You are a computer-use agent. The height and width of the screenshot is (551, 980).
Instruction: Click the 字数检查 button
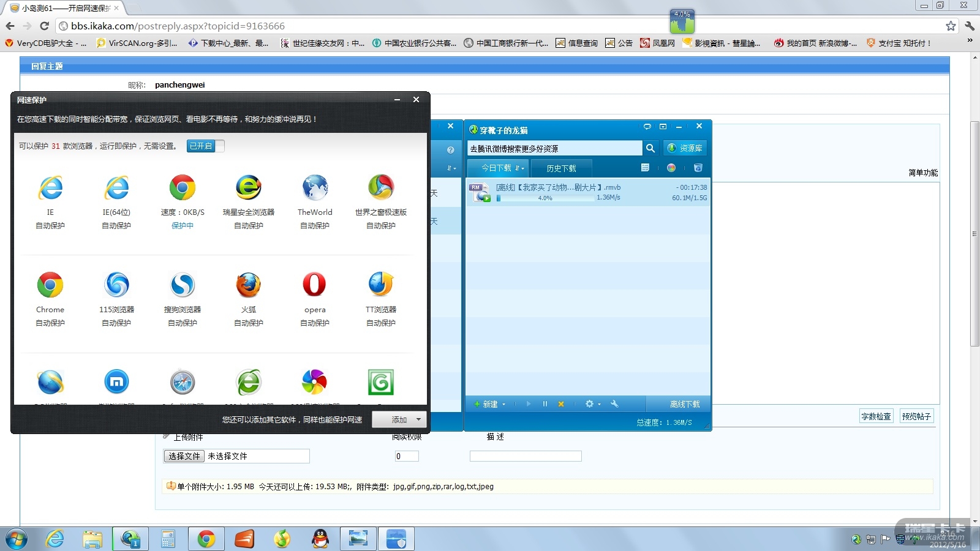click(x=876, y=416)
